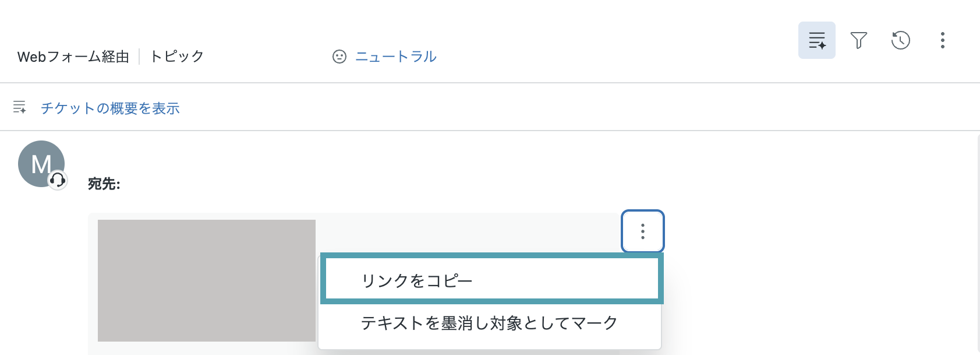Image resolution: width=980 pixels, height=355 pixels.
Task: Open the gray redacted image attachment
Action: pos(207,280)
